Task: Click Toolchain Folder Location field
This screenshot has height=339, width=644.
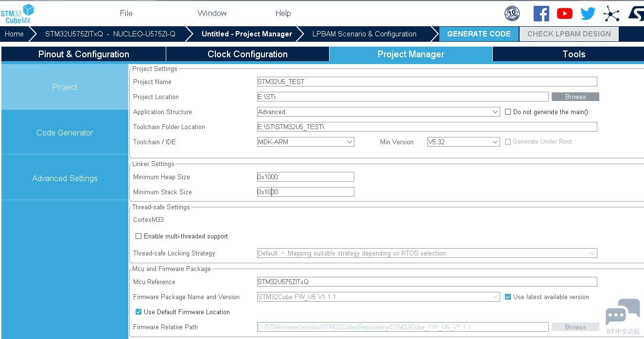Action: coord(427,127)
